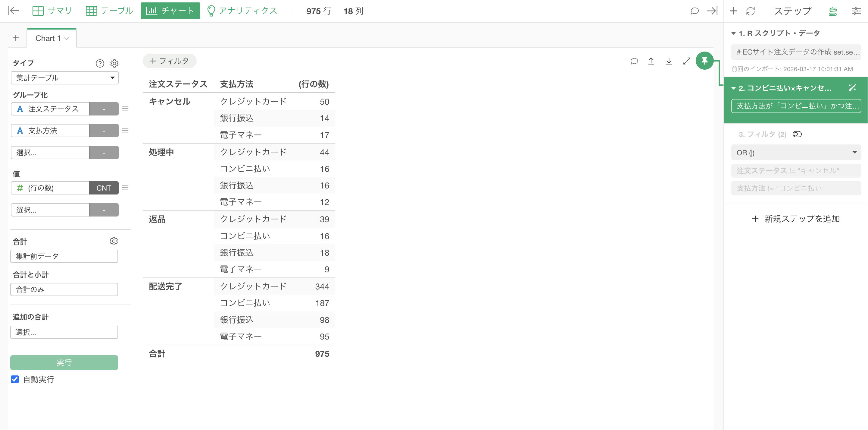Click the 追加の合計 selection field
Screen dimensions: 868x430
pos(64,332)
